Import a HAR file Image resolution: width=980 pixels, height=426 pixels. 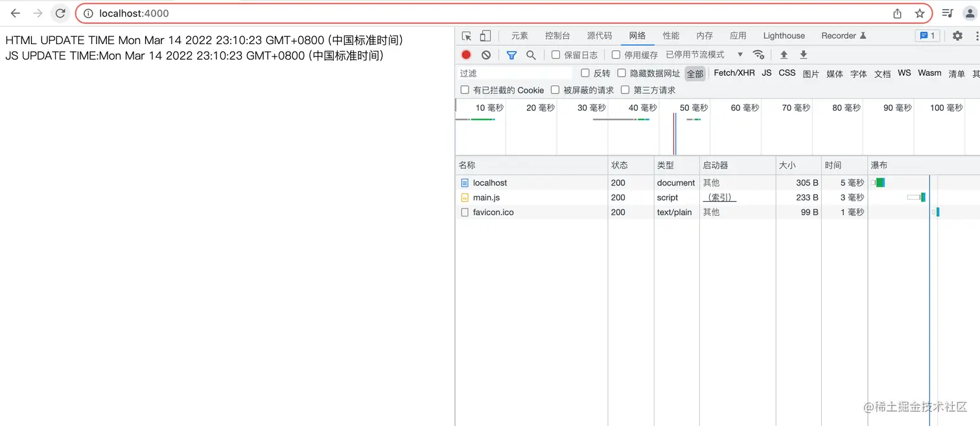(784, 54)
